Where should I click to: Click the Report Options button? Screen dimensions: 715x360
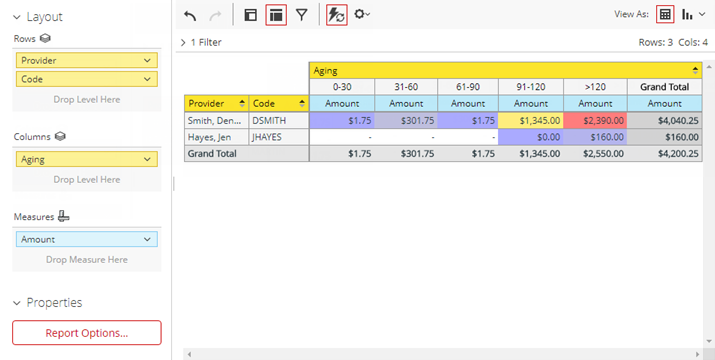[87, 333]
